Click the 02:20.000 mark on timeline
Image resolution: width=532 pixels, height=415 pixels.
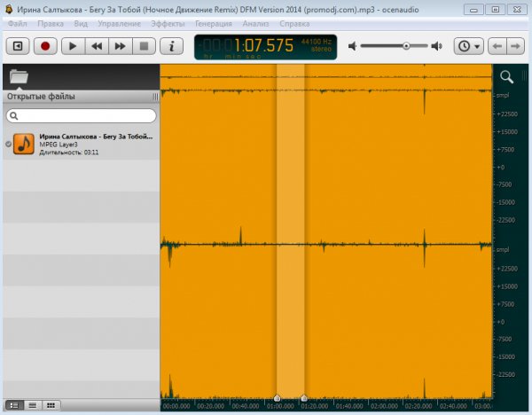click(x=419, y=406)
